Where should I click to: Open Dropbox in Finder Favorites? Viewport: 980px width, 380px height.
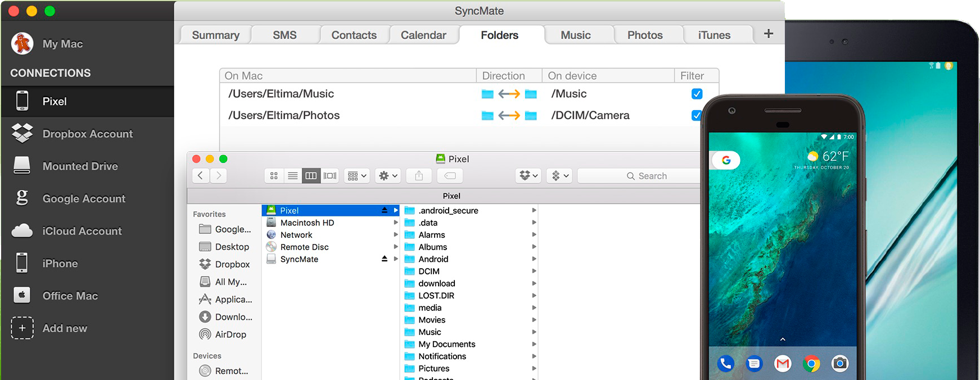tap(225, 264)
